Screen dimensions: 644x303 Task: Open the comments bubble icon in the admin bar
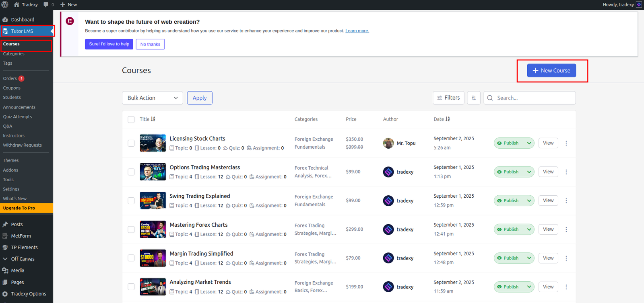(46, 4)
